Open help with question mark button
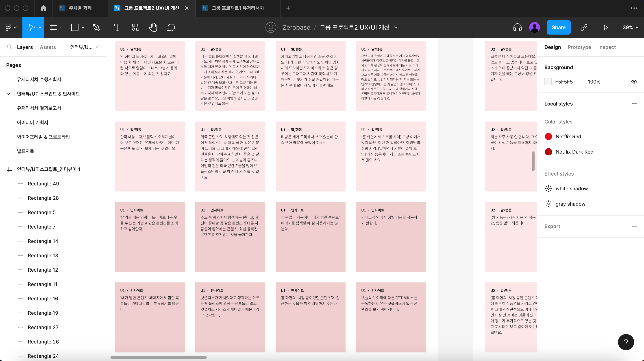Image resolution: width=644 pixels, height=361 pixels. [626, 342]
